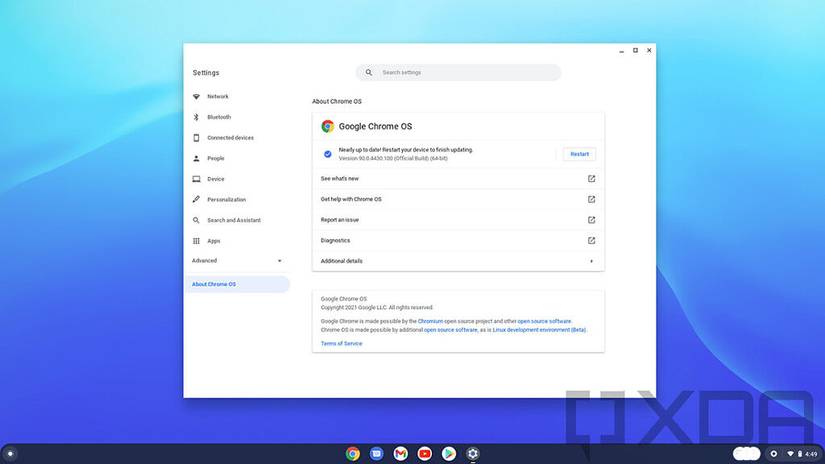Select Personalization in settings sidebar
This screenshot has width=825, height=464.
pos(237,199)
